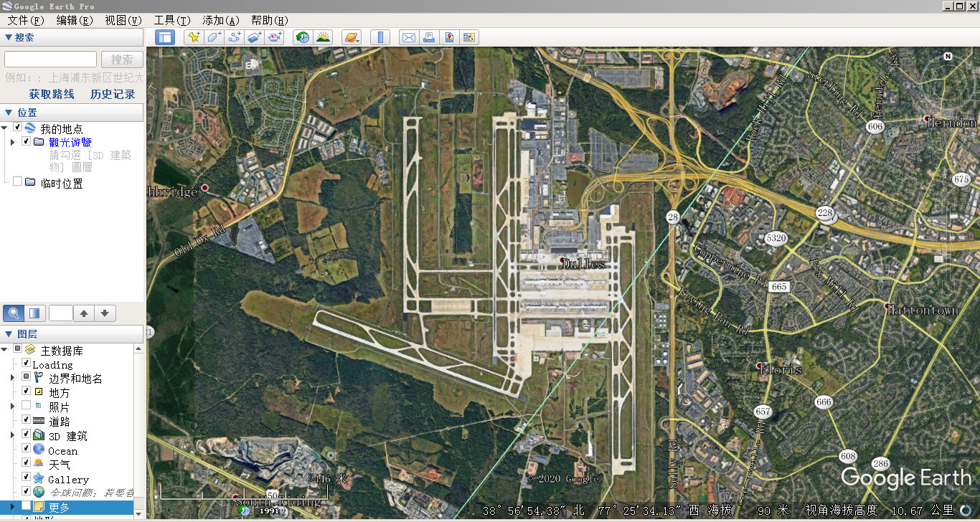
Task: Click the 主数据库 layers stack icon
Action: 30,350
